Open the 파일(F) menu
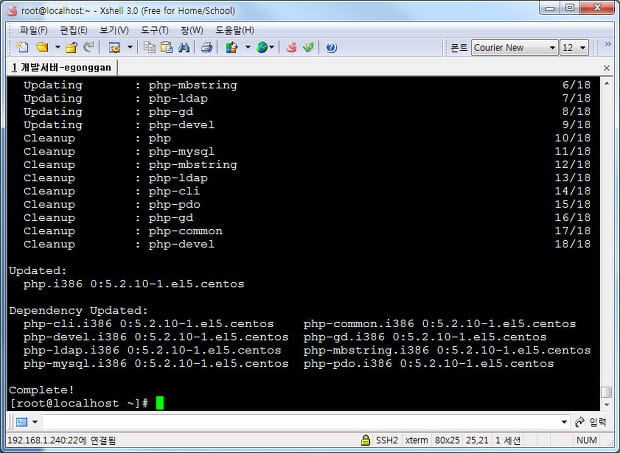This screenshot has height=453, width=620. [x=33, y=30]
